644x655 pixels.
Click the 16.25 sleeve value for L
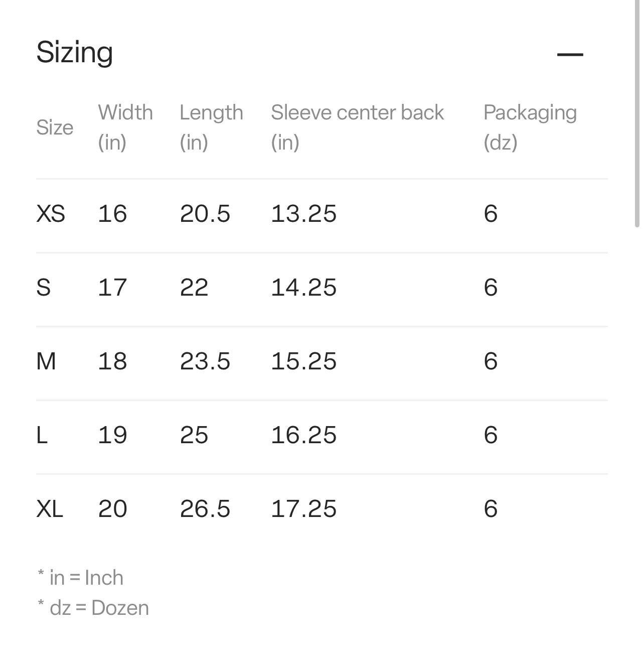303,435
